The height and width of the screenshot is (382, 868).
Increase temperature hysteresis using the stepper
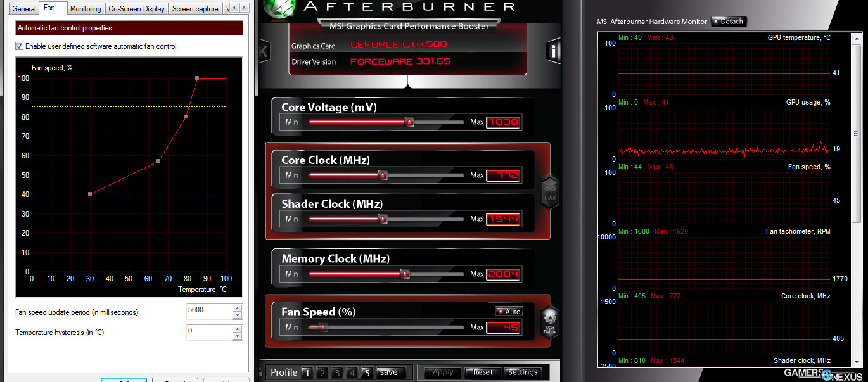click(237, 329)
